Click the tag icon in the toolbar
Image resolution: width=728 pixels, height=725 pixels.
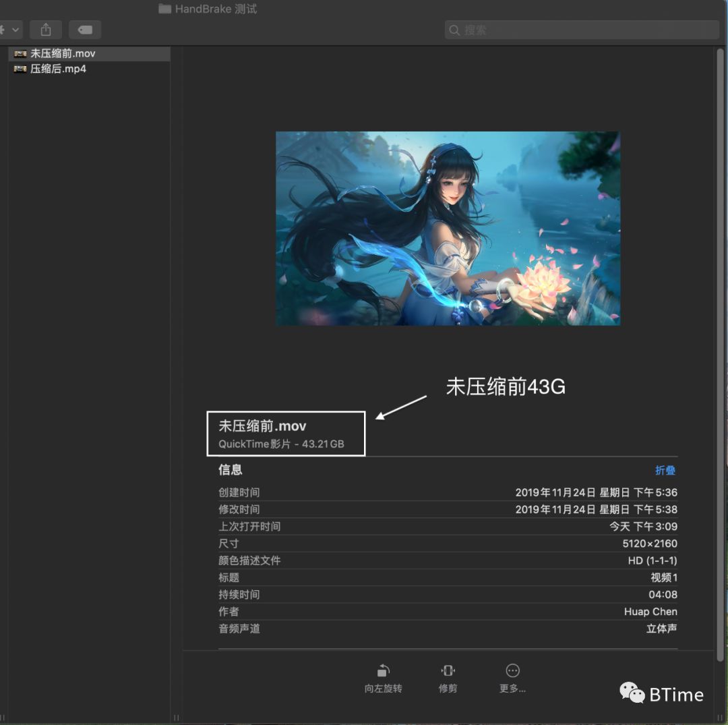click(x=85, y=30)
